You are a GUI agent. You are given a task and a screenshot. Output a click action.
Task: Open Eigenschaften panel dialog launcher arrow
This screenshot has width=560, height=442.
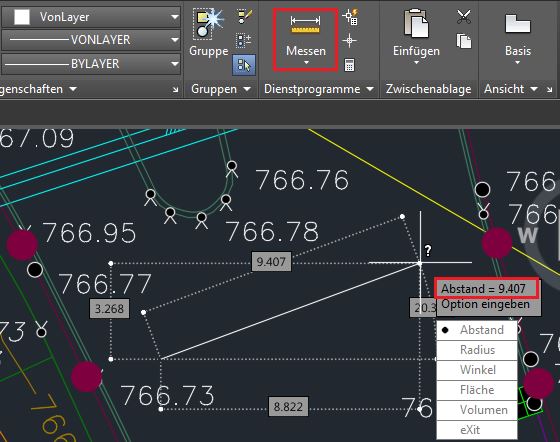point(175,90)
